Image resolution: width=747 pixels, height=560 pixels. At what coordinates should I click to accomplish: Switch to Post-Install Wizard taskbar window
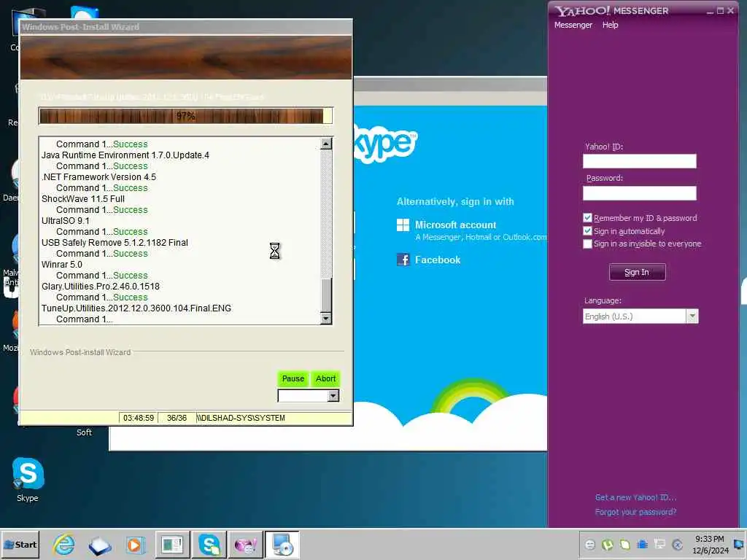click(282, 544)
